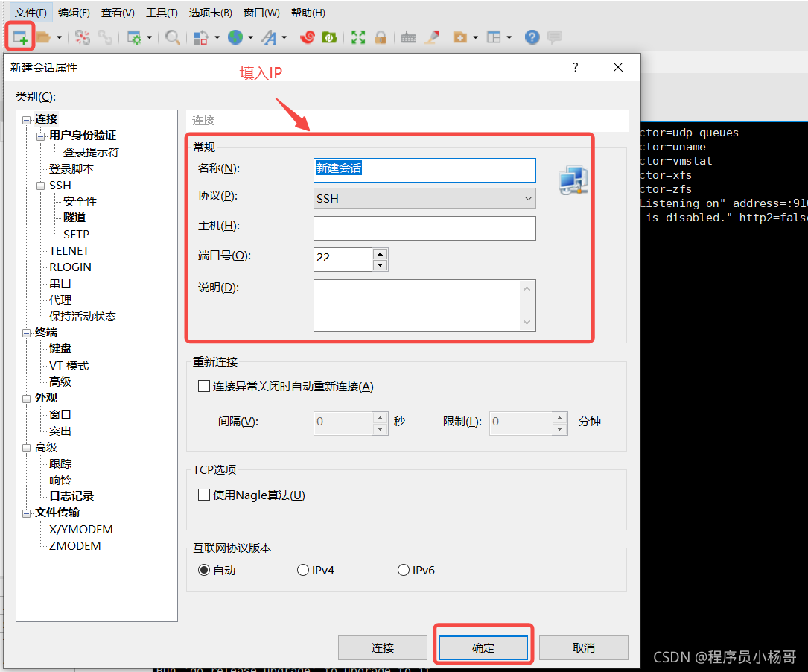808x672 pixels.
Task: Open dropdown arrow next to font icon
Action: (x=284, y=37)
